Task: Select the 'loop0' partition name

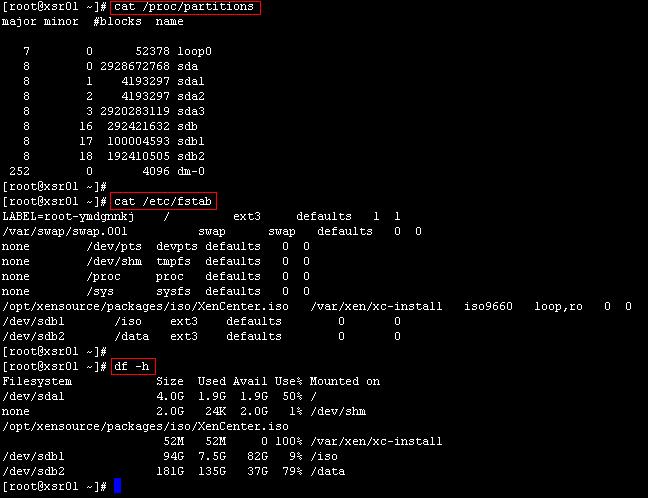Action: point(194,52)
